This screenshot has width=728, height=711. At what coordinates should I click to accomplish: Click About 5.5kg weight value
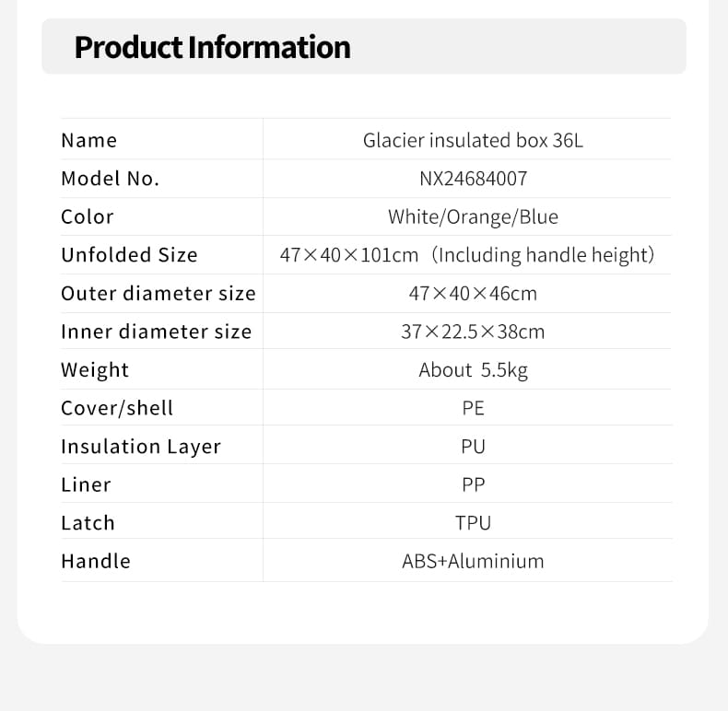tap(473, 370)
